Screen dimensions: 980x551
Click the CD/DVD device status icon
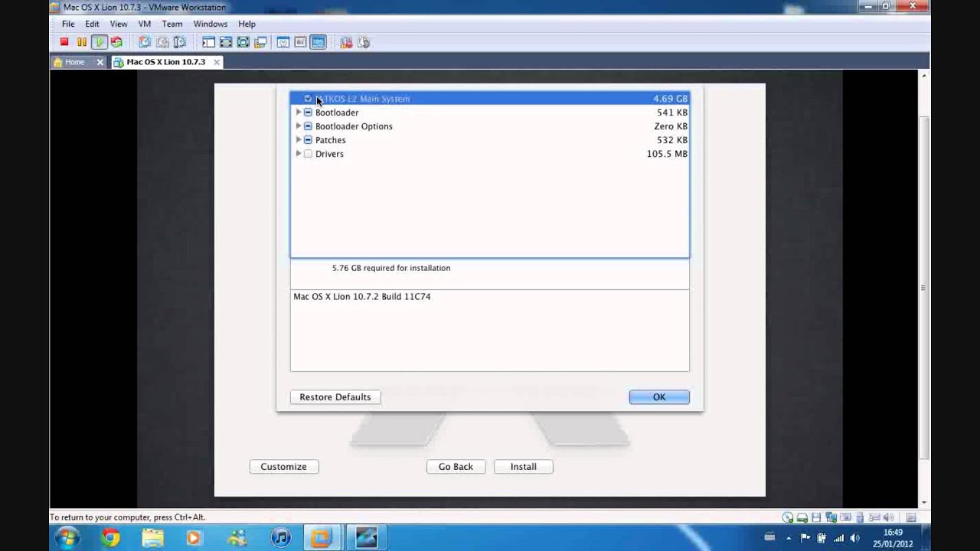(788, 517)
